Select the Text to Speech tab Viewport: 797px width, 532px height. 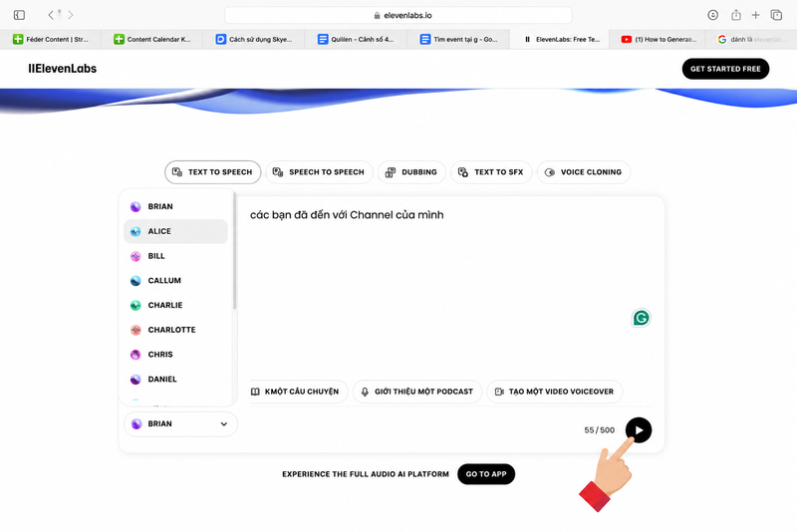click(212, 172)
